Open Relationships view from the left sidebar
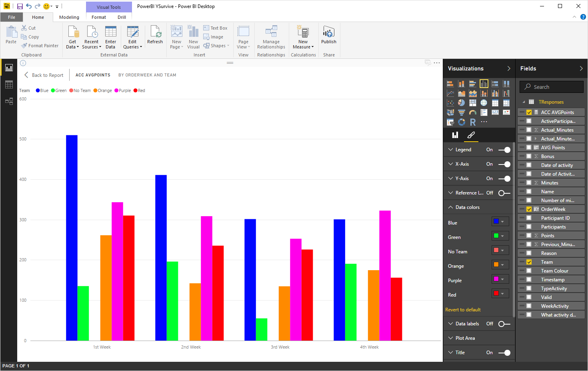Screen dimensions: 588x371 (9, 101)
